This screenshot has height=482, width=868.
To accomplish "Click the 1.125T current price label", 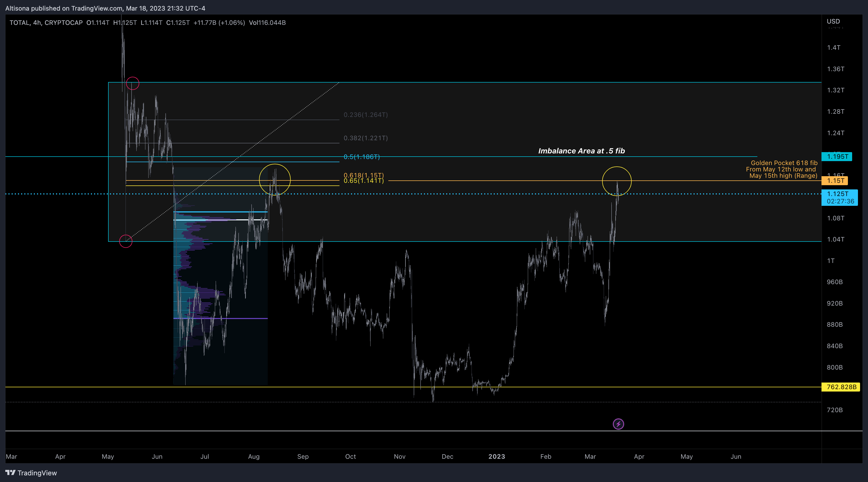I will pyautogui.click(x=840, y=197).
